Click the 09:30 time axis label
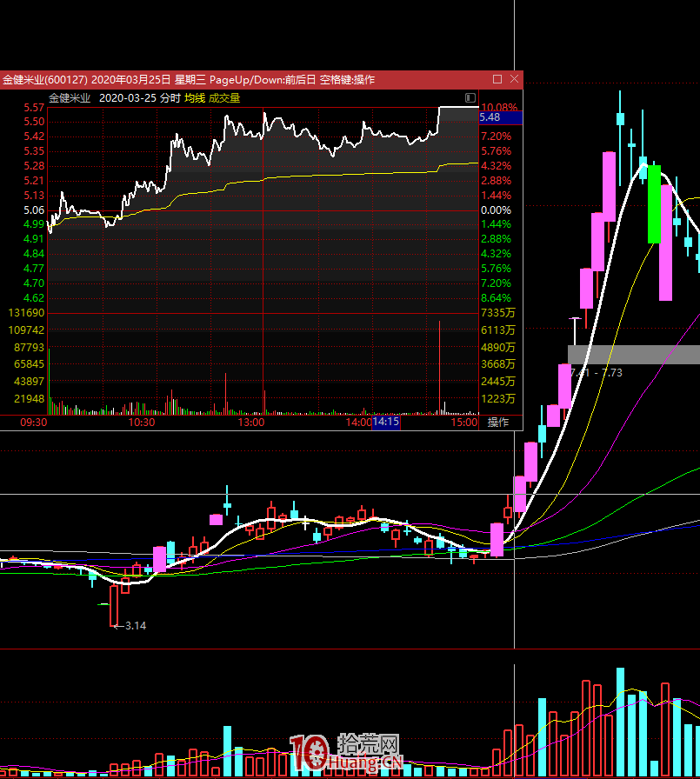700x779 pixels. (x=34, y=423)
